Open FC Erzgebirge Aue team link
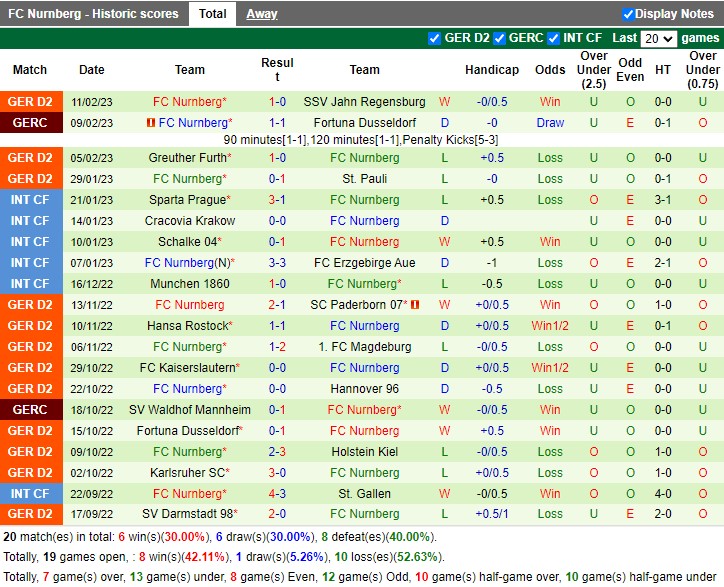 pyautogui.click(x=364, y=263)
